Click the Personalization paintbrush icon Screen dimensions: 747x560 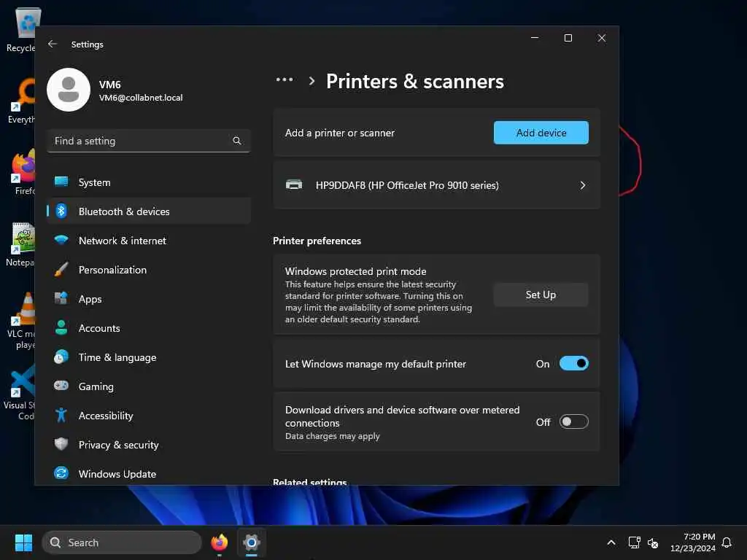point(61,270)
